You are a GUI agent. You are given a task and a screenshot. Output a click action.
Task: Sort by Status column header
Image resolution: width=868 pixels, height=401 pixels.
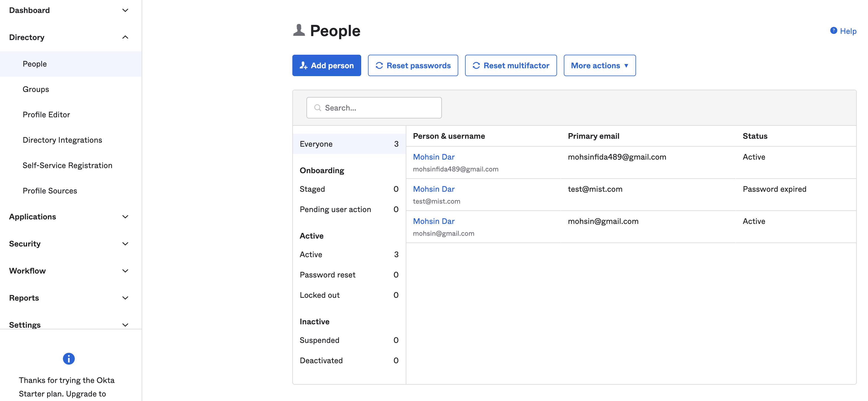tap(755, 136)
